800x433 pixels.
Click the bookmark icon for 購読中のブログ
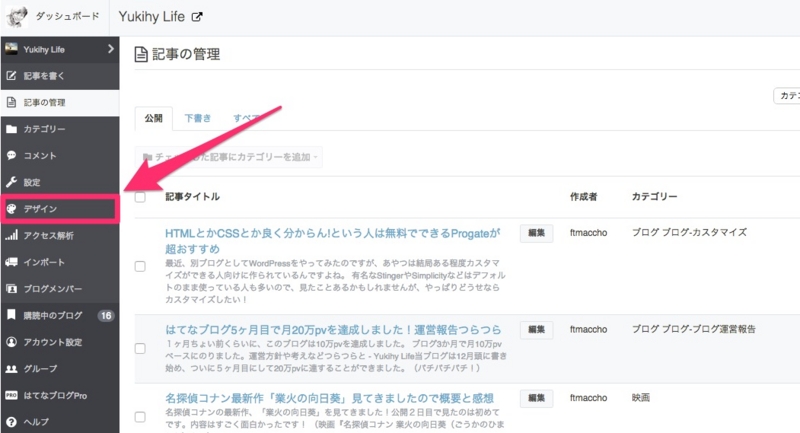click(x=11, y=315)
